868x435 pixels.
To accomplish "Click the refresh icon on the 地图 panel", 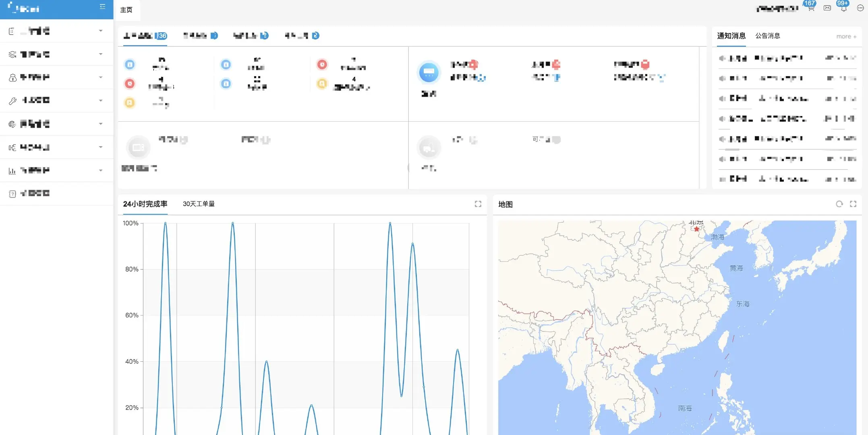I will pos(839,204).
